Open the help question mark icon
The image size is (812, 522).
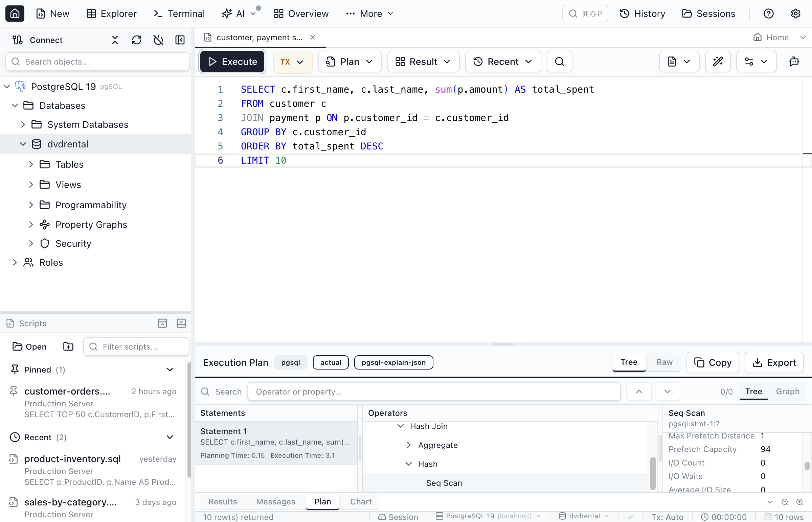point(768,14)
